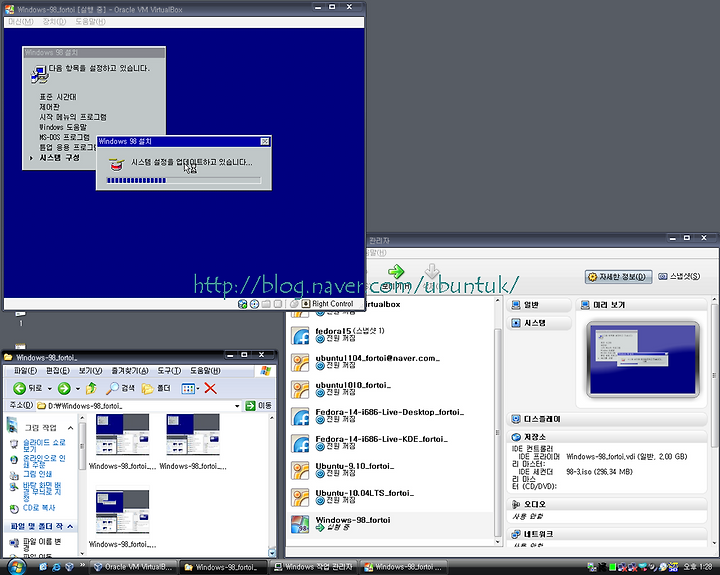The height and width of the screenshot is (575, 720).
Task: Open 도구(T) menu in Explorer
Action: 169,371
